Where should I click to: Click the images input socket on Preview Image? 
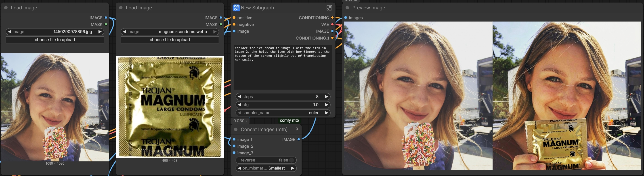(x=346, y=18)
